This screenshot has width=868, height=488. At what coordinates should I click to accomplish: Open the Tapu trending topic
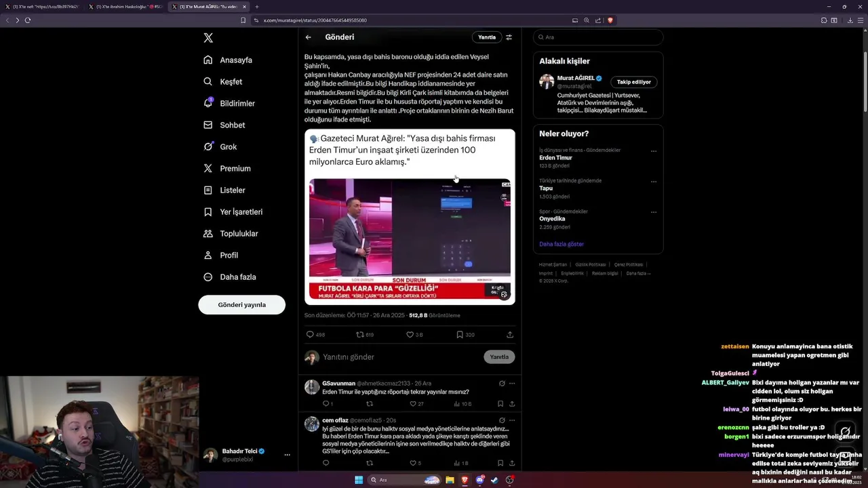point(546,188)
